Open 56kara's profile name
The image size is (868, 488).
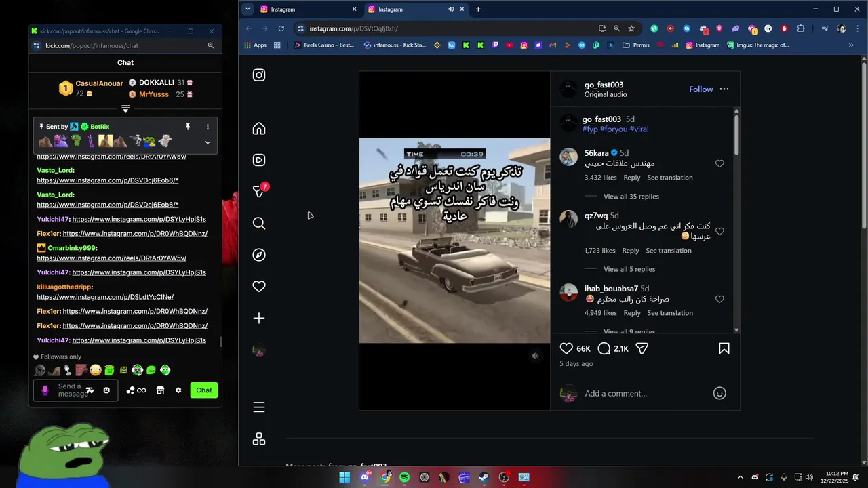(x=597, y=153)
